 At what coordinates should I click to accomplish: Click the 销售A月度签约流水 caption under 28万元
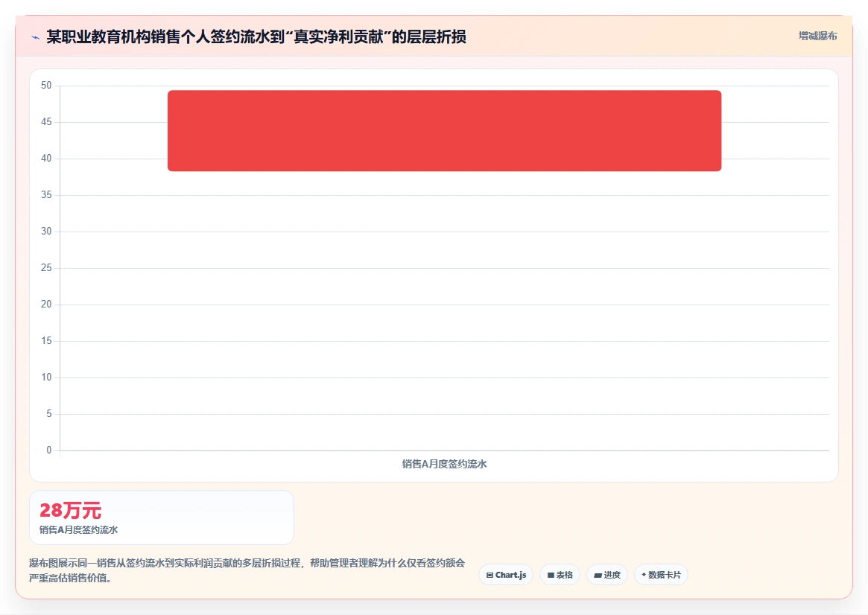tap(79, 530)
